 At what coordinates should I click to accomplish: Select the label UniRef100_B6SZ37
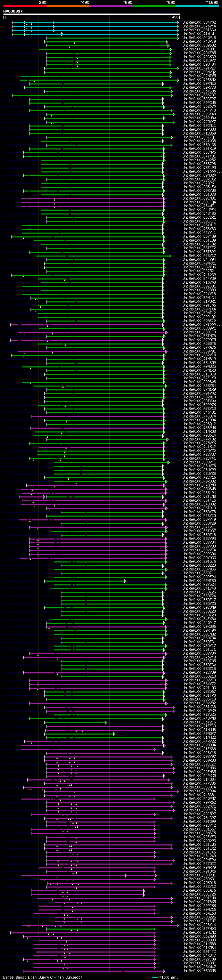[x=199, y=95]
